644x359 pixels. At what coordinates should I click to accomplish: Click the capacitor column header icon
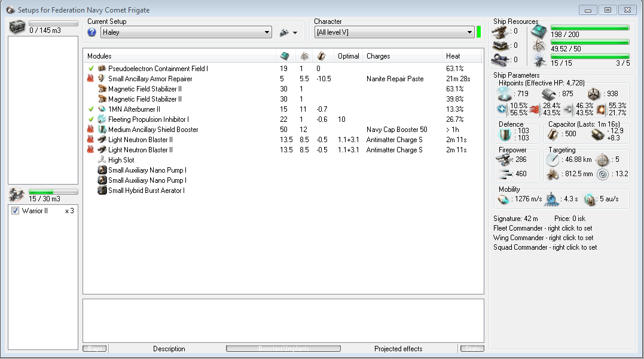322,56
